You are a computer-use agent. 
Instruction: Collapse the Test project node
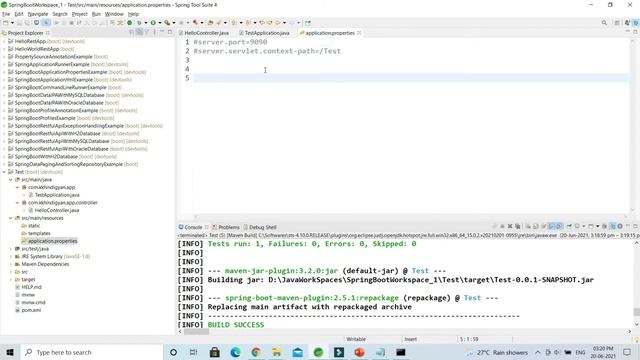pyautogui.click(x=4, y=172)
